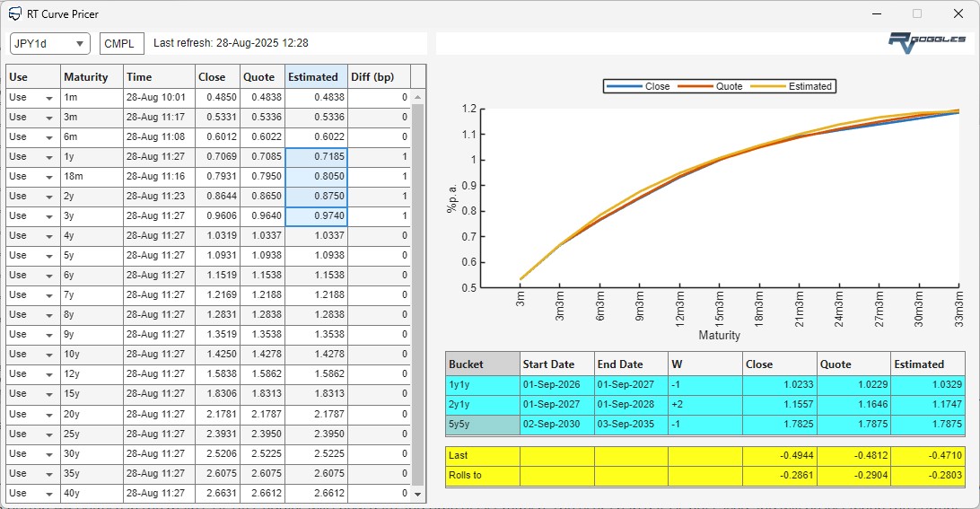Screen dimensions: 980x509
Task: Click the RT Curve Pricer app icon
Action: 15,14
